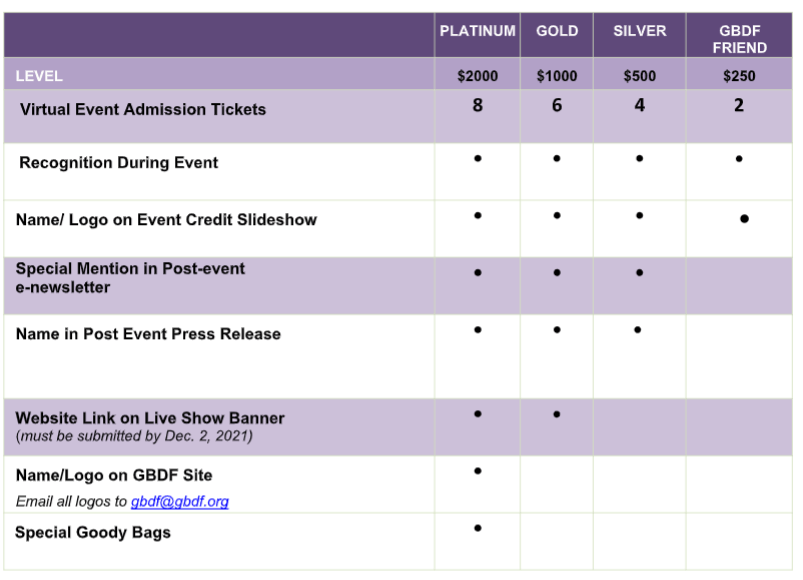Select the PLATINUM column header
Viewport: 803px width, 580px height.
[477, 31]
